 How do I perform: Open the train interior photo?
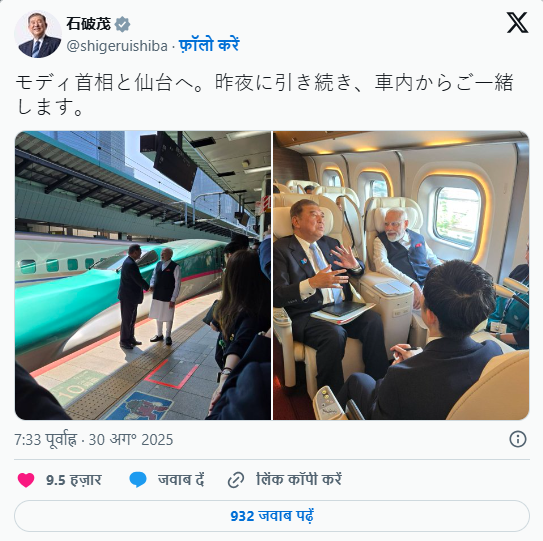pos(401,275)
